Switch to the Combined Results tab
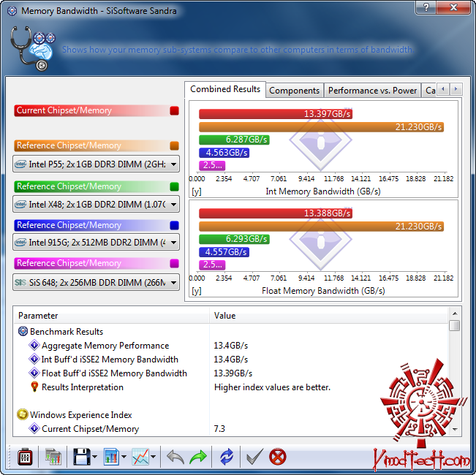Image resolution: width=476 pixels, height=475 pixels. 225,89
